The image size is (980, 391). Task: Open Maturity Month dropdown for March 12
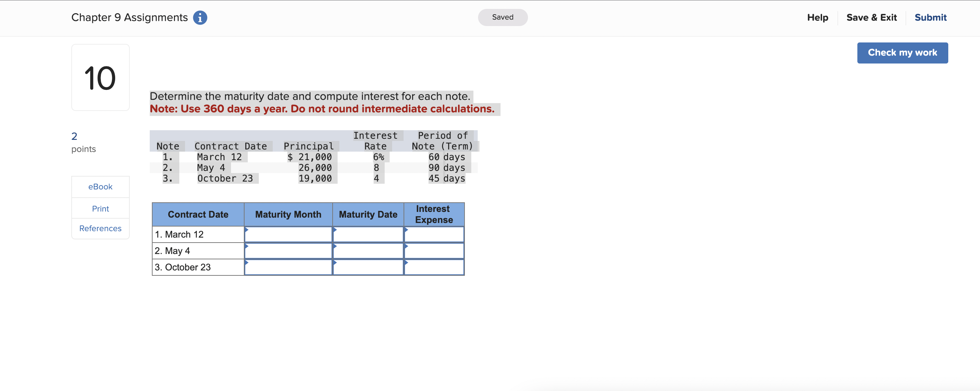(288, 234)
